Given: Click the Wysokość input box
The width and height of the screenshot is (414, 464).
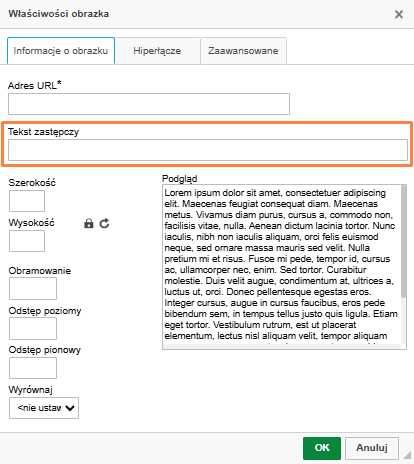Looking at the screenshot, I should click(x=27, y=241).
